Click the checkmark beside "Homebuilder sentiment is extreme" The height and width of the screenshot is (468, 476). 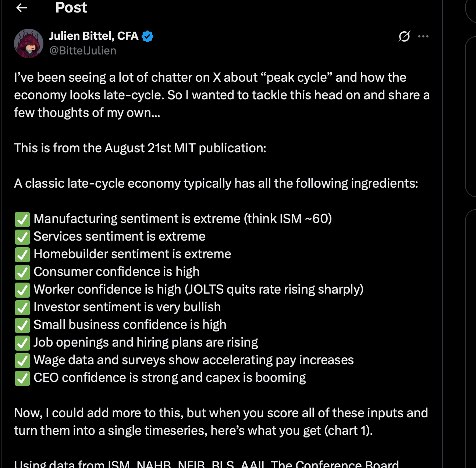[x=22, y=255]
